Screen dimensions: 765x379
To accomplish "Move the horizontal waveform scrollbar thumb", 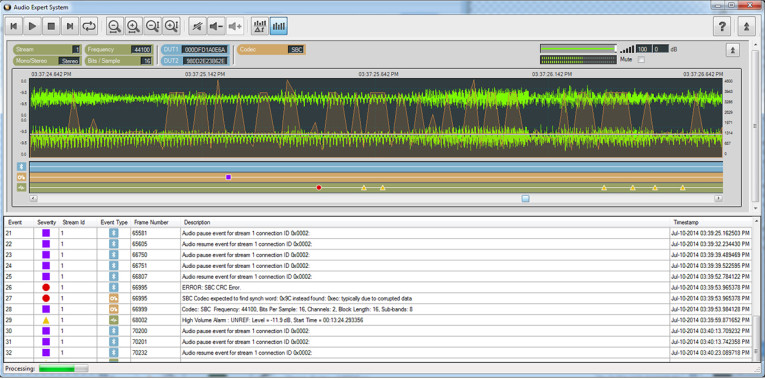I will [525, 199].
